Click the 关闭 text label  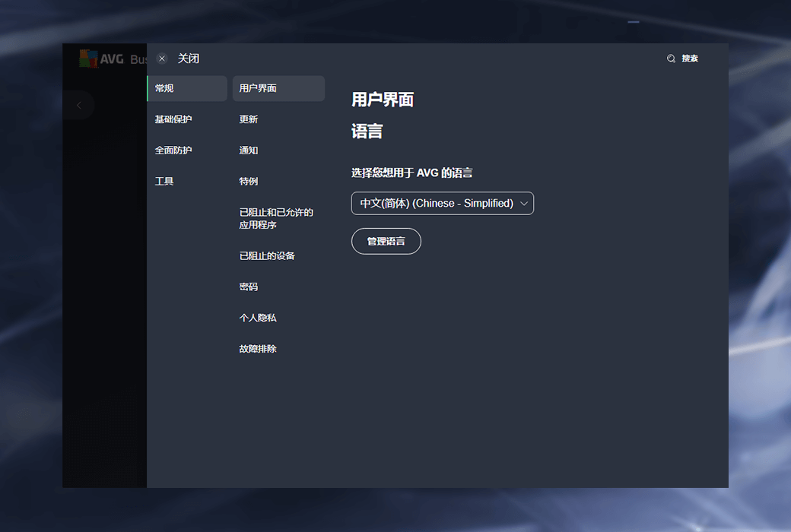pyautogui.click(x=189, y=59)
